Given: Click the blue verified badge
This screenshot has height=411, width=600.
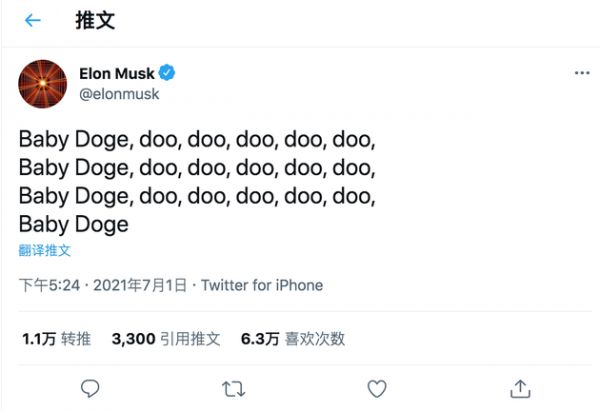Looking at the screenshot, I should (169, 73).
